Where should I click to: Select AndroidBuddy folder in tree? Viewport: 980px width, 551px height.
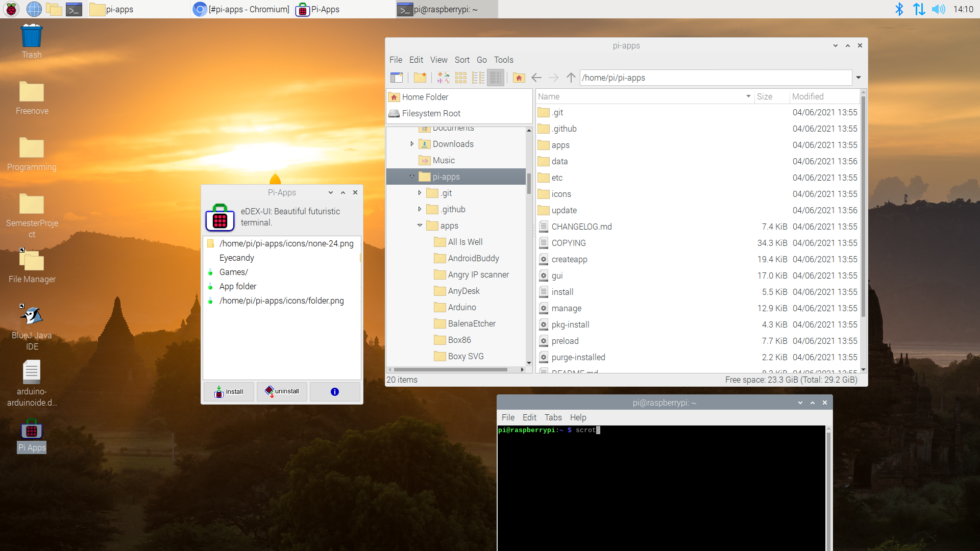466,258
